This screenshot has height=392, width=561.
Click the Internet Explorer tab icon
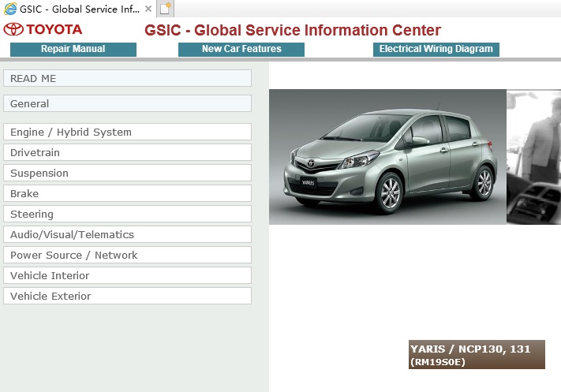coord(10,9)
